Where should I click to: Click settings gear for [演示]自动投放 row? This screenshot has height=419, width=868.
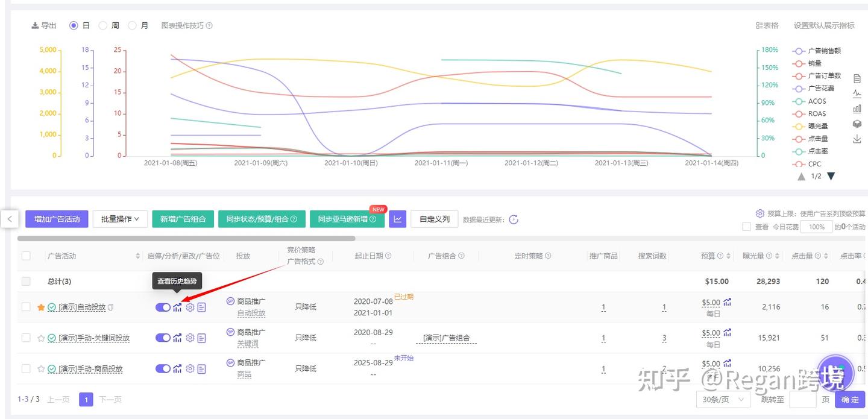pyautogui.click(x=190, y=307)
